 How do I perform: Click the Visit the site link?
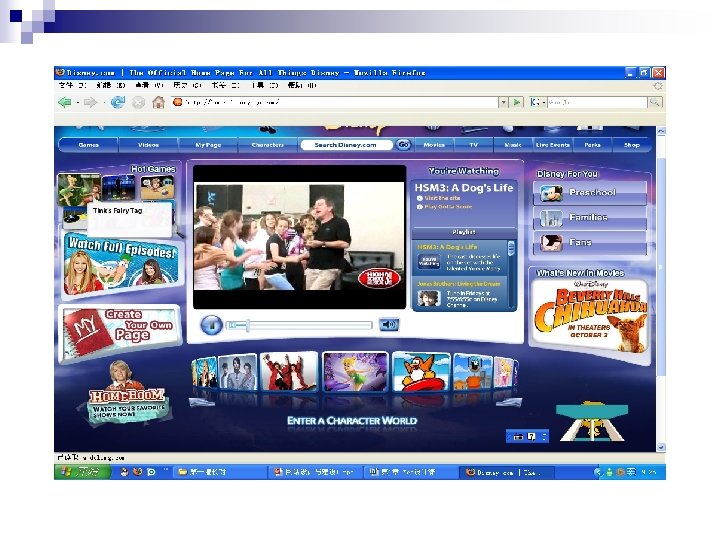click(x=442, y=198)
